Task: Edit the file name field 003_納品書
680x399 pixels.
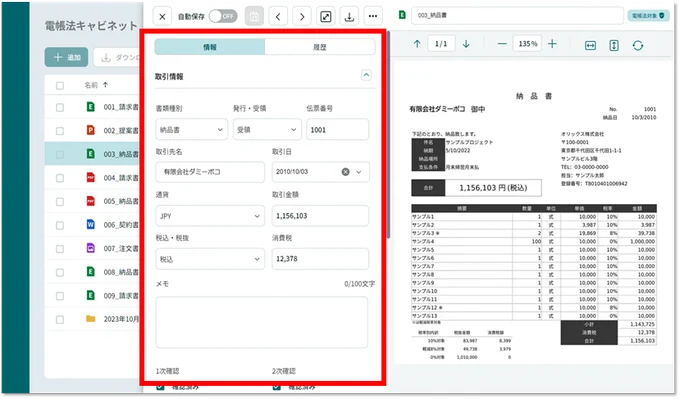Action: pyautogui.click(x=517, y=16)
